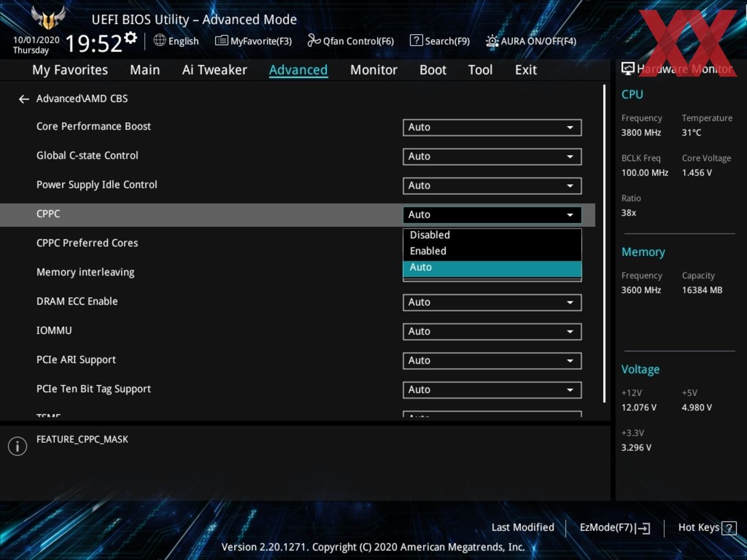Click the Core Voltage value 1.456 V
The image size is (747, 560).
coord(696,173)
